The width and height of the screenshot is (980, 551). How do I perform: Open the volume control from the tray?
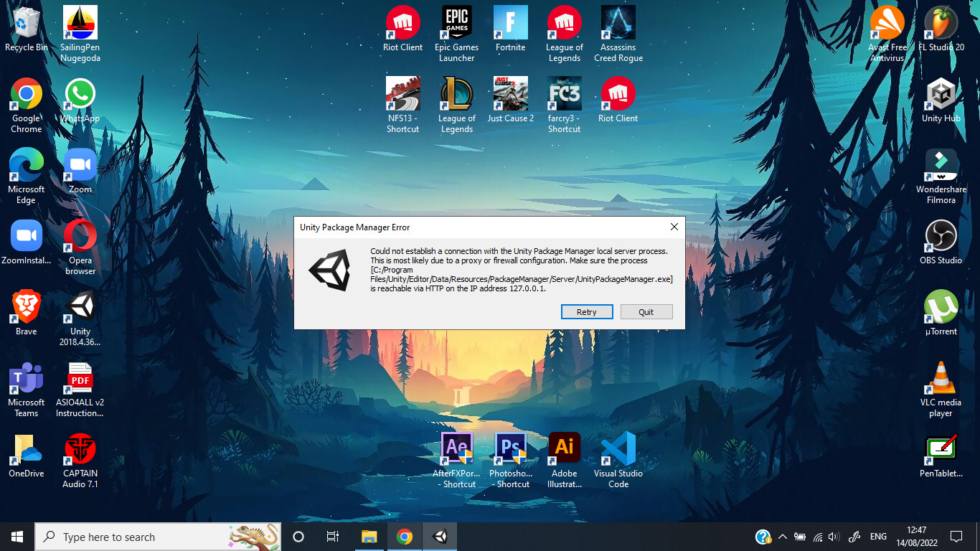[834, 536]
